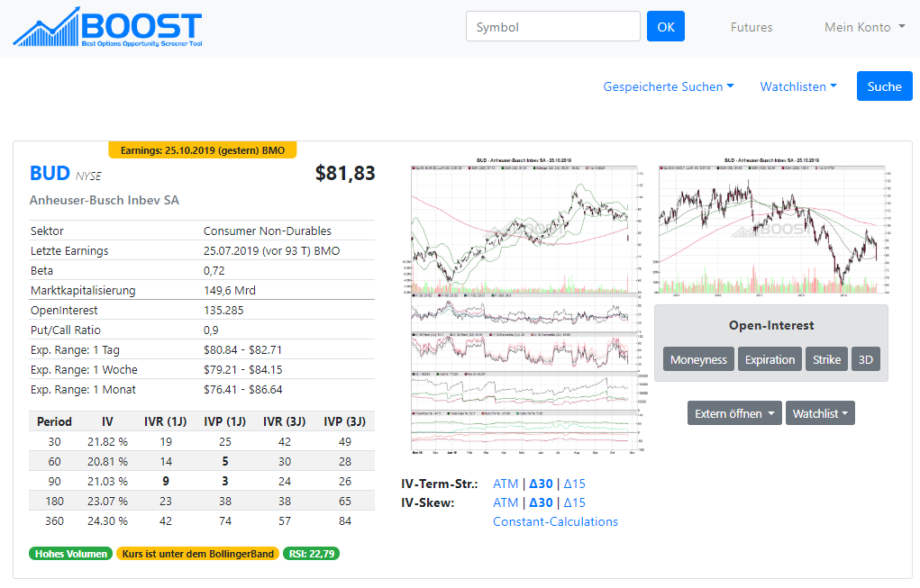Viewport: 920px width, 588px height.
Task: Open IV-Term-Str. Δ30 link
Action: 541,484
